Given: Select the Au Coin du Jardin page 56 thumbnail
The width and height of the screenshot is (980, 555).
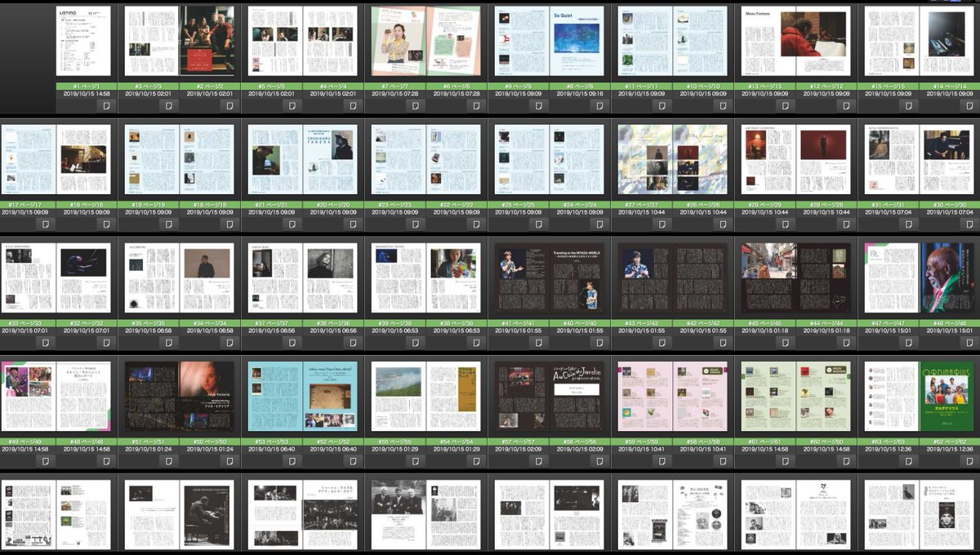Looking at the screenshot, I should click(x=576, y=397).
